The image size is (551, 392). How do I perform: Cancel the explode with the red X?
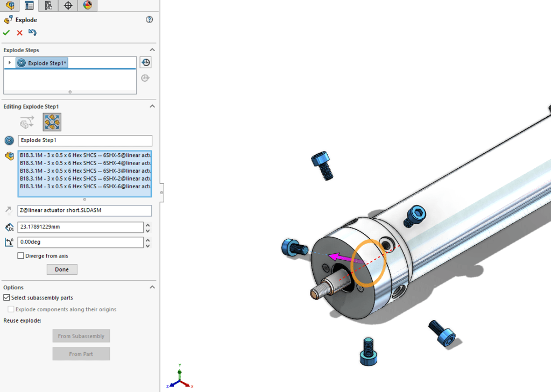[19, 32]
